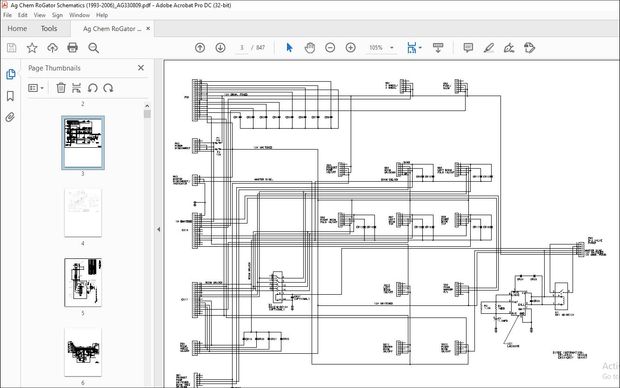The image size is (620, 388).
Task: Go to next page arrow
Action: coord(220,48)
